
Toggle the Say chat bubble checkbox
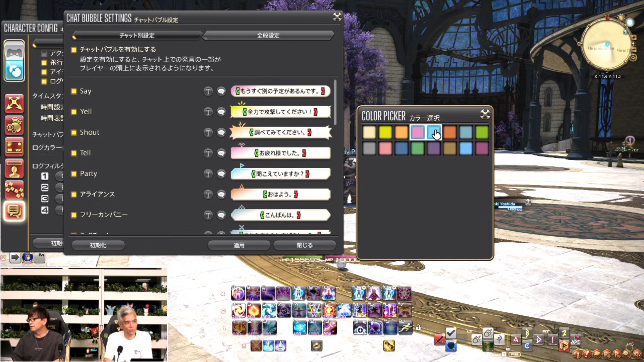click(x=74, y=91)
